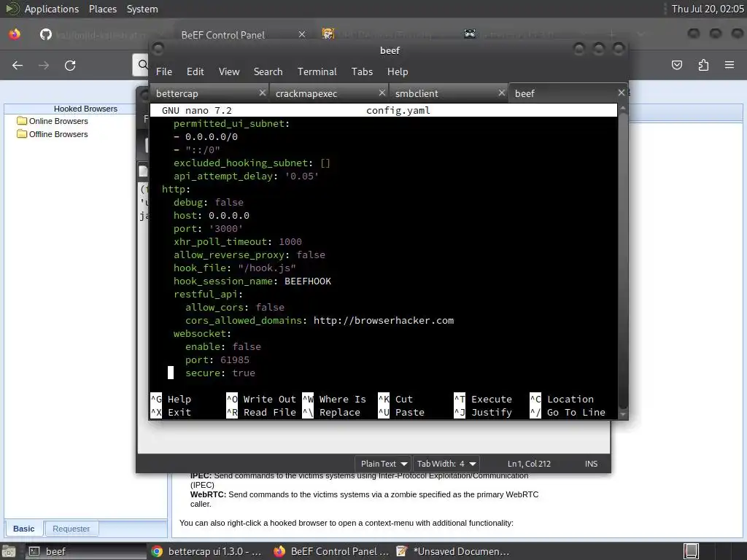The image size is (747, 560).
Task: Close the bettercap terminal tab
Action: (x=262, y=93)
